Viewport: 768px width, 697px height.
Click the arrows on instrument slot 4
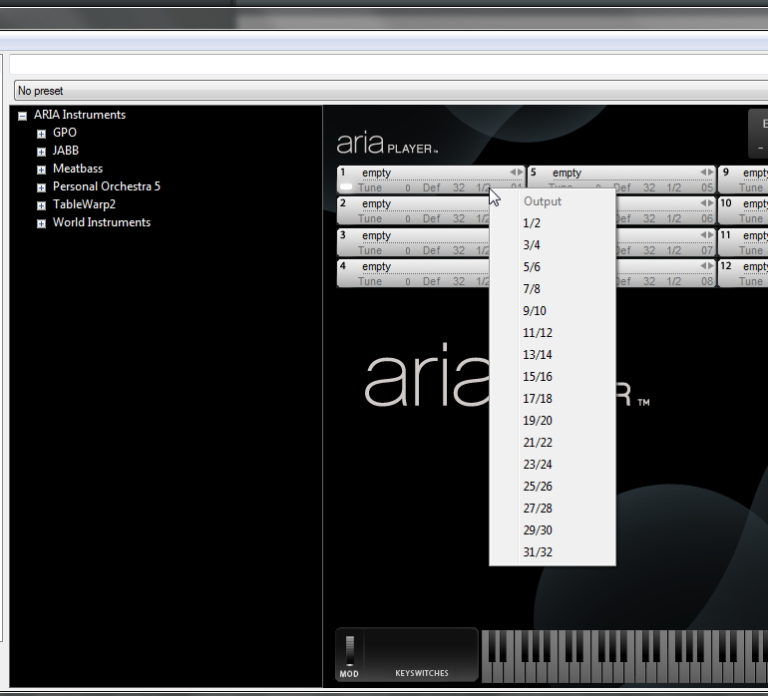click(x=516, y=266)
